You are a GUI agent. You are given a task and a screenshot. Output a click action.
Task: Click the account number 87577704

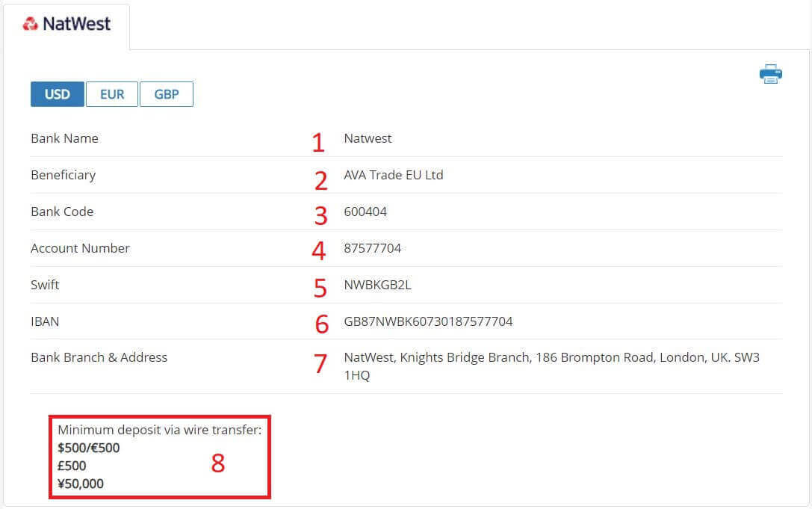[x=372, y=248]
